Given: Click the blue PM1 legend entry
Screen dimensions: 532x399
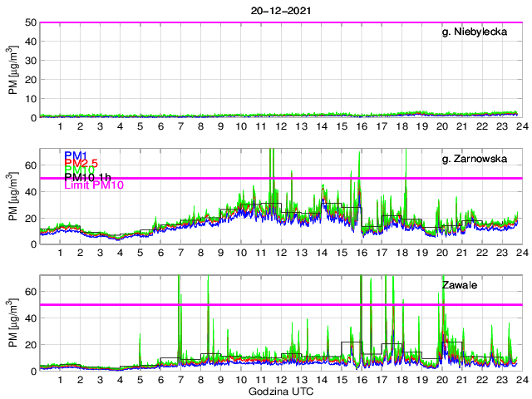Looking at the screenshot, I should [x=76, y=155].
